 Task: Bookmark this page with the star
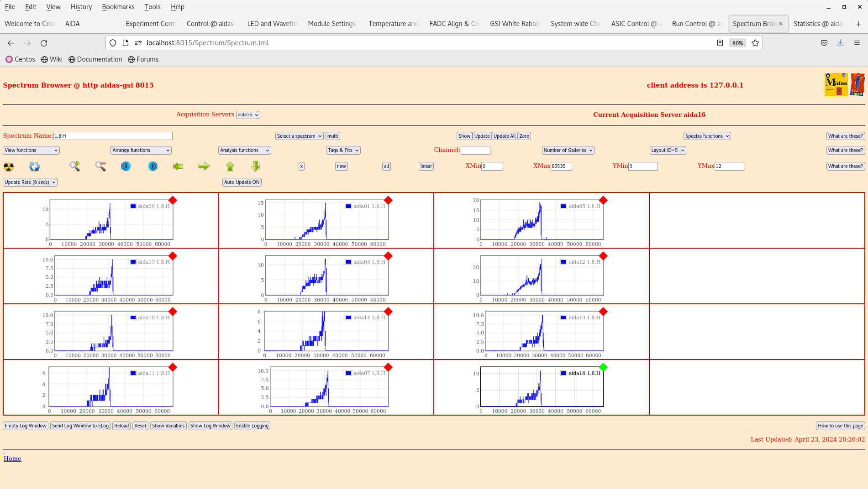755,43
